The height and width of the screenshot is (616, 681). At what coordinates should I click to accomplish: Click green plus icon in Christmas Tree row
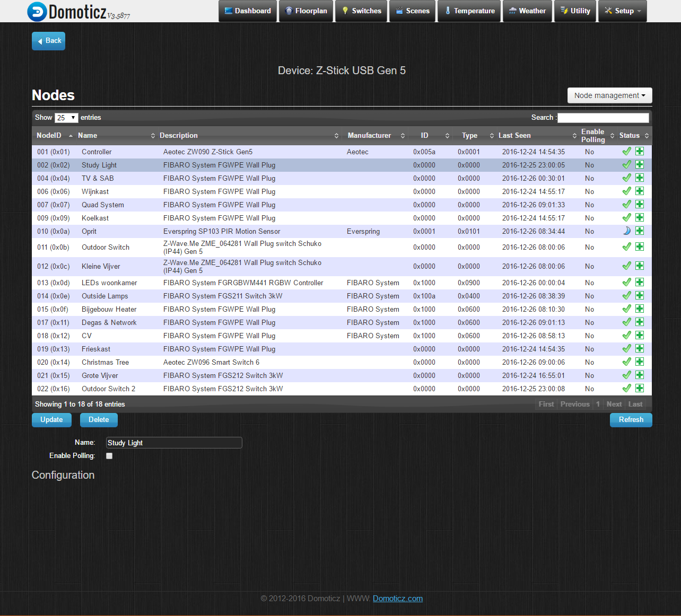click(x=640, y=362)
